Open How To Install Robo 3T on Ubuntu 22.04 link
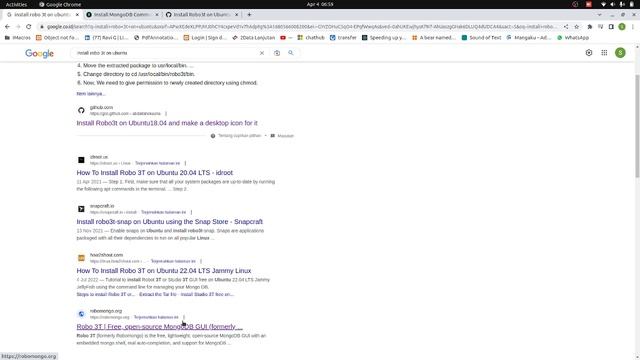This screenshot has height=360, width=640. 164,271
